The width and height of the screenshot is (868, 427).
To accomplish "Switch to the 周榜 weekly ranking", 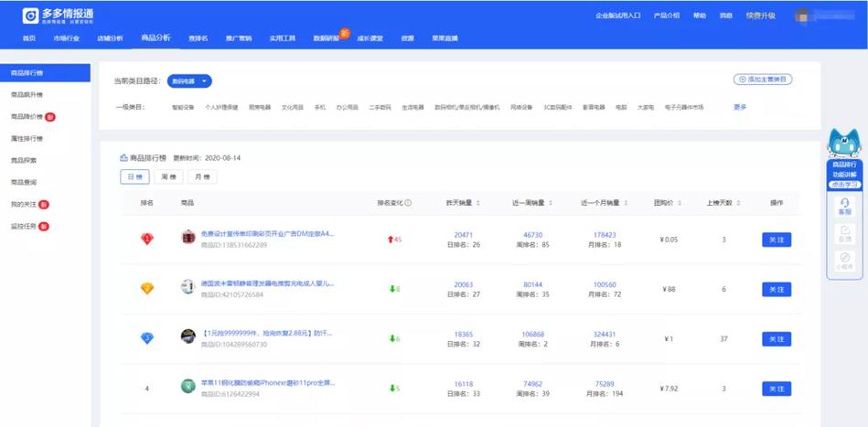I will [168, 177].
